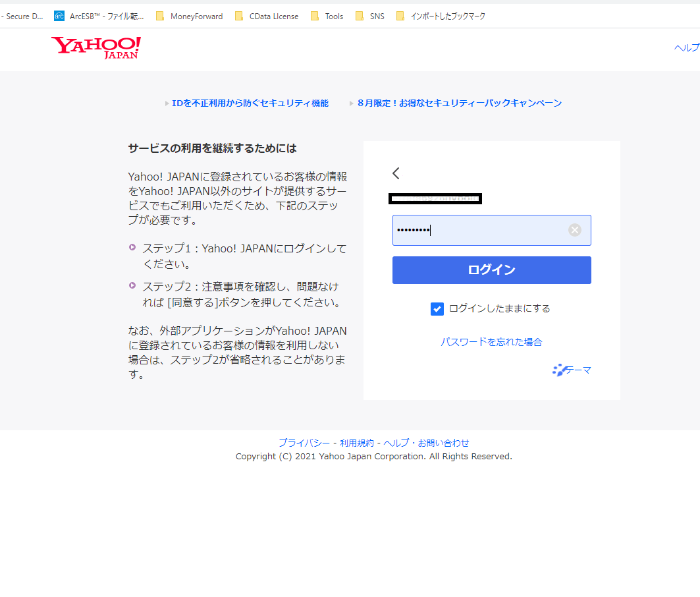Clear the password field with X icon
Viewport: 700px width, 597px height.
[575, 230]
